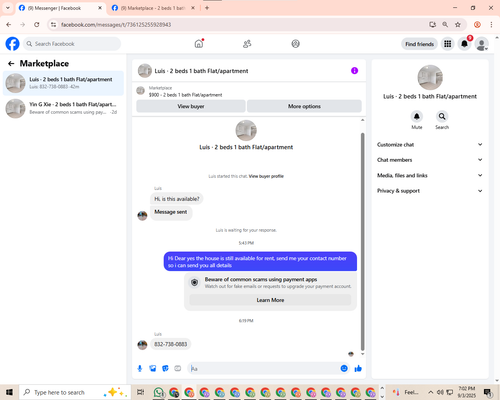500x400 pixels.
Task: Open the taskbar volume icon
Action: pos(440,392)
